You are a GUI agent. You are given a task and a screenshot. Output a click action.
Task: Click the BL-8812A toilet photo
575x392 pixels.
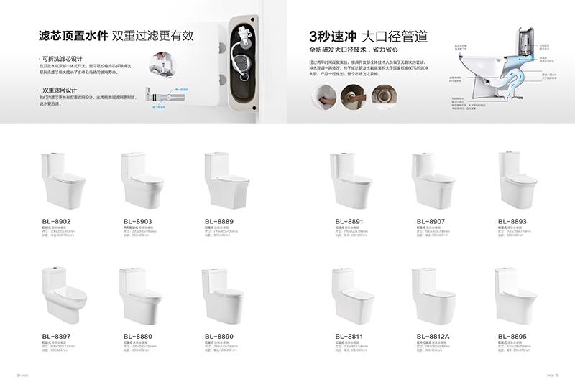click(433, 295)
